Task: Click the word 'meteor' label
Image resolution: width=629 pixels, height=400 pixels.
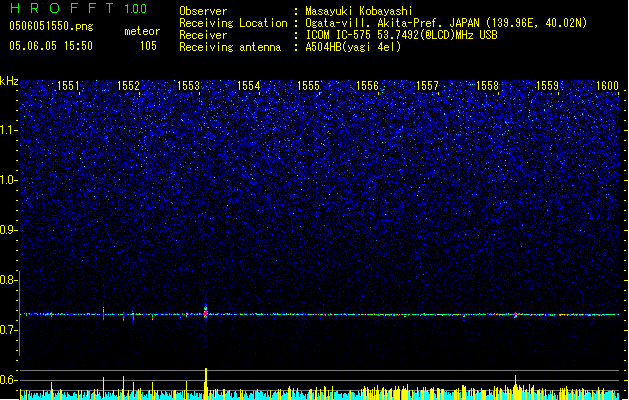Action: (x=142, y=31)
